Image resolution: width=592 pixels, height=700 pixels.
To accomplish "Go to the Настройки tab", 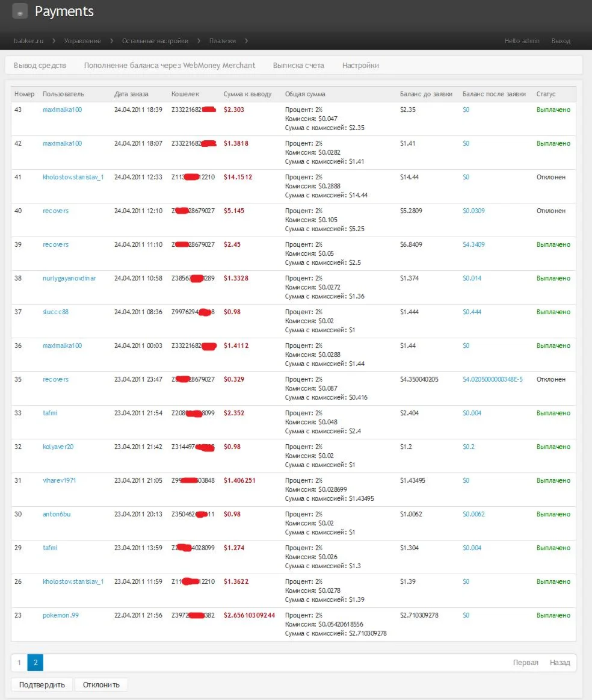I will (x=360, y=66).
